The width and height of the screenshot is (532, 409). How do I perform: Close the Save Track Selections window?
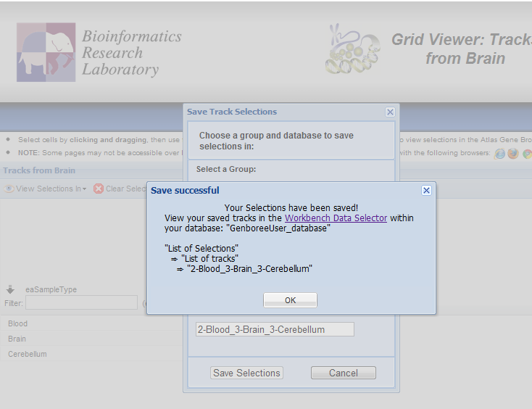(x=390, y=112)
